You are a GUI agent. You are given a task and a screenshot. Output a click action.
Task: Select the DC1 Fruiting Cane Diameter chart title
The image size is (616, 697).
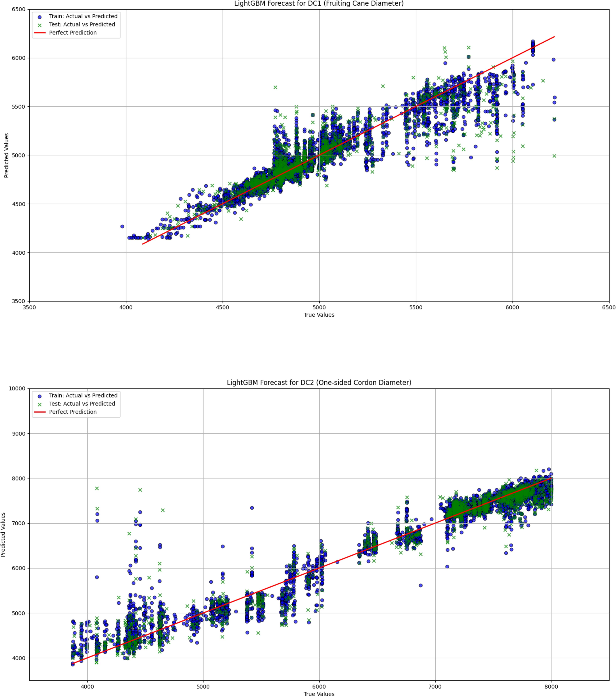point(319,4)
